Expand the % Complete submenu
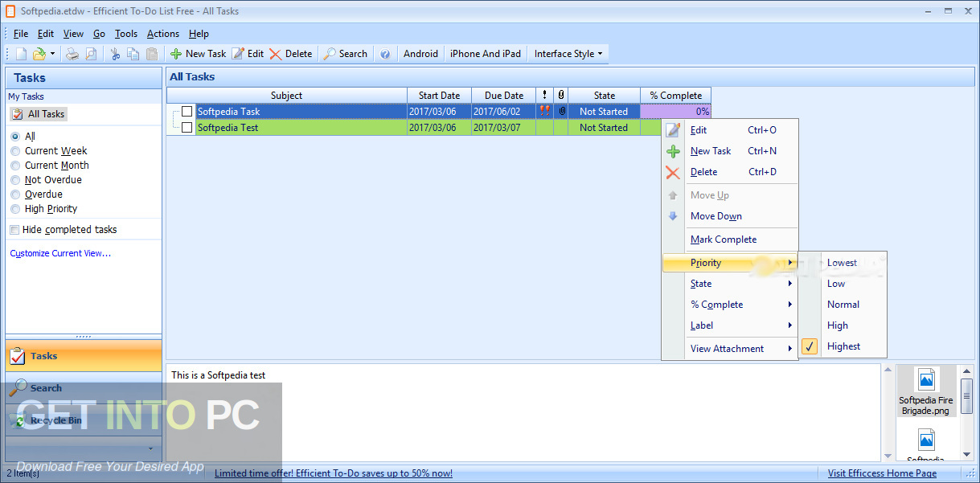980x483 pixels. point(730,305)
